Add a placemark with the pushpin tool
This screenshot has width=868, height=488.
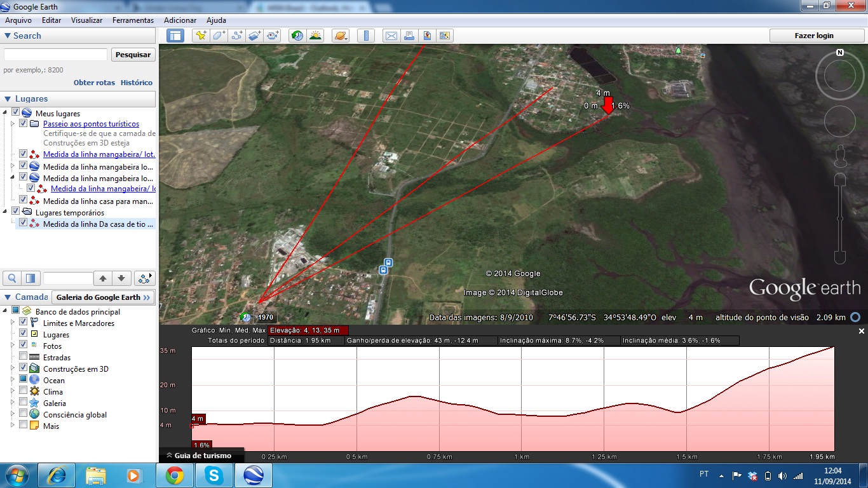(201, 36)
